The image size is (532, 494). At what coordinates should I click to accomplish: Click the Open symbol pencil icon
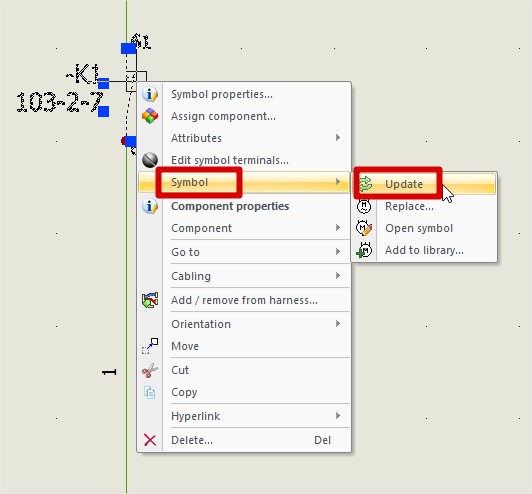[364, 228]
